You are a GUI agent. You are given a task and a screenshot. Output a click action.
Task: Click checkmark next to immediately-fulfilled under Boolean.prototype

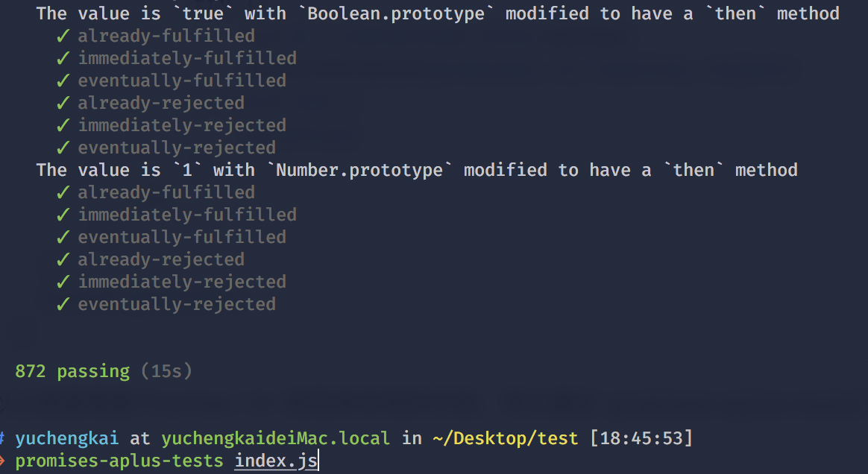tap(63, 58)
